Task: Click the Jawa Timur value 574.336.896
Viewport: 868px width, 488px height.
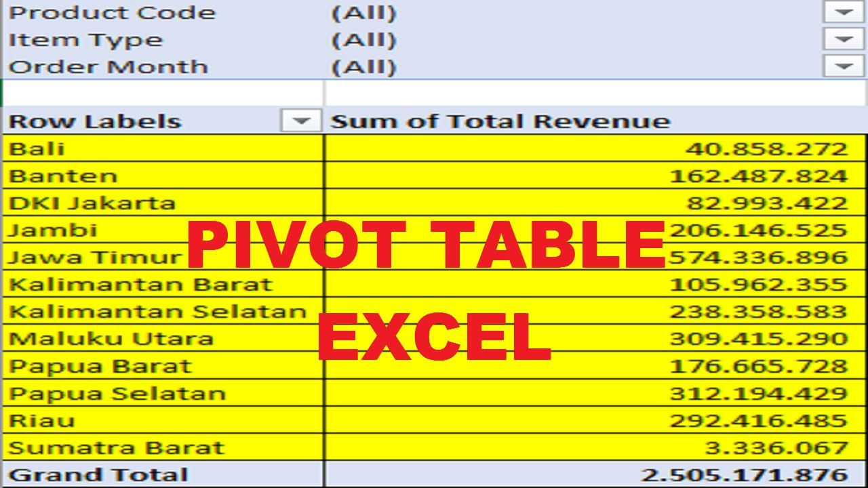Action: click(759, 258)
